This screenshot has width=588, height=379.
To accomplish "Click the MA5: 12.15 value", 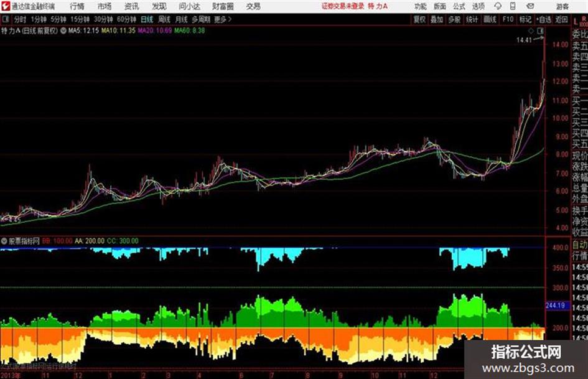I will [83, 30].
